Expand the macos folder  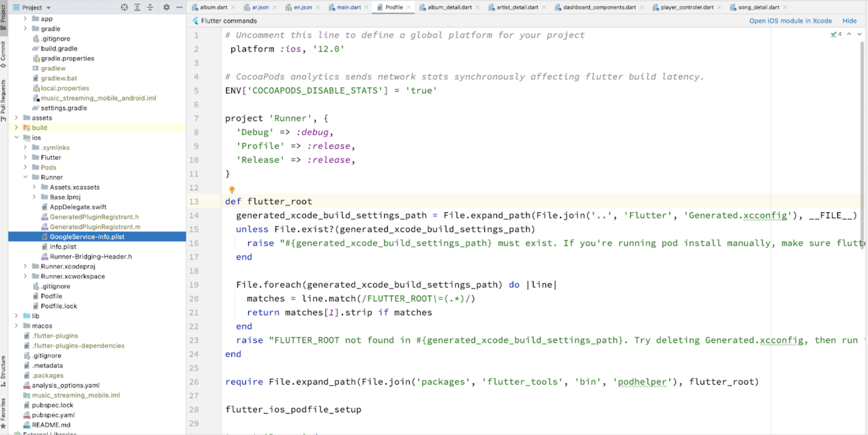point(16,326)
